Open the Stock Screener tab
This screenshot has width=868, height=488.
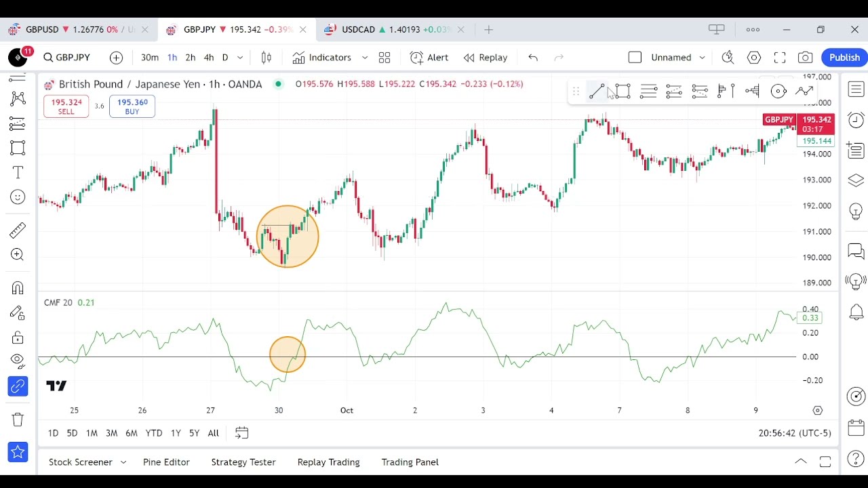point(81,462)
